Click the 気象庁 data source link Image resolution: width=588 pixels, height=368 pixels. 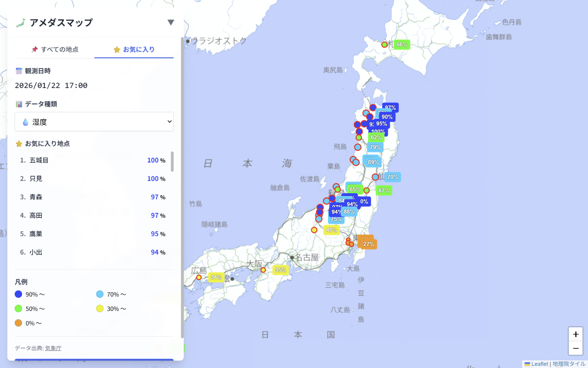pyautogui.click(x=53, y=348)
